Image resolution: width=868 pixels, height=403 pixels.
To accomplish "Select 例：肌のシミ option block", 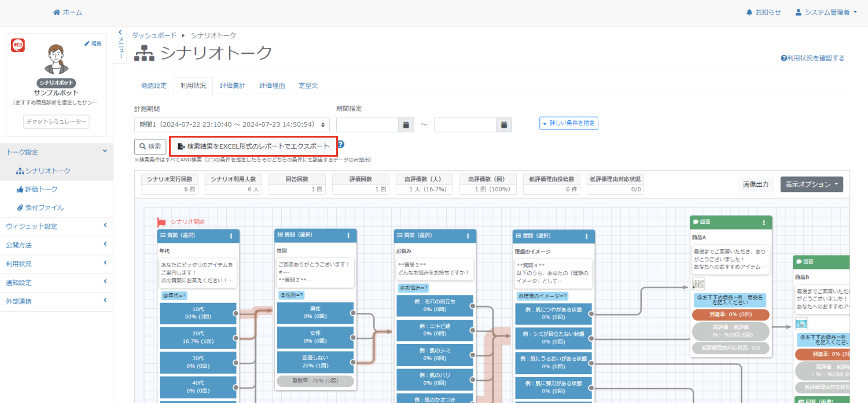I will pos(435,354).
